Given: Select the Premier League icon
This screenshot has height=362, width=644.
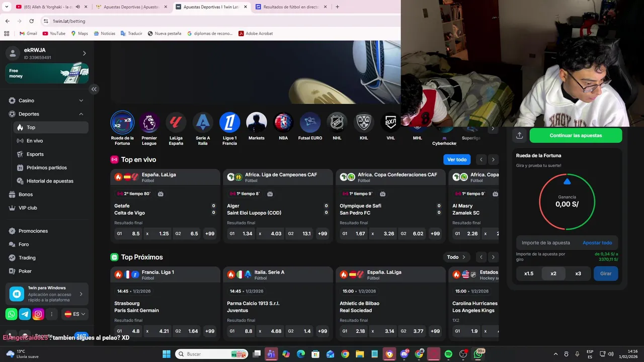Looking at the screenshot, I should [149, 122].
